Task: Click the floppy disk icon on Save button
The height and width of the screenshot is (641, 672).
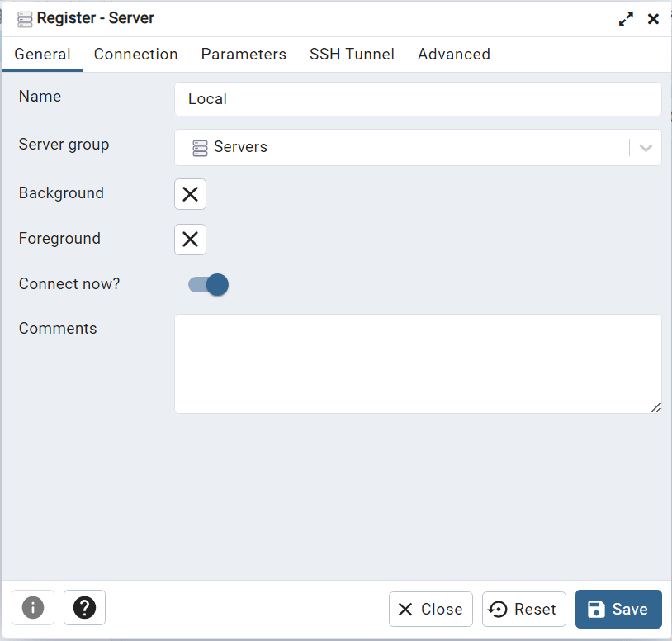Action: 596,609
